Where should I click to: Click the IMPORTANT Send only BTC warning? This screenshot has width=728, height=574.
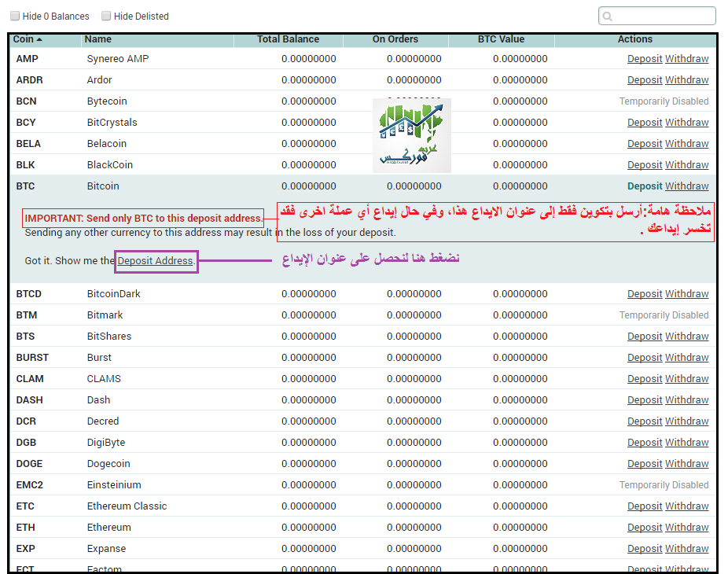click(x=143, y=219)
